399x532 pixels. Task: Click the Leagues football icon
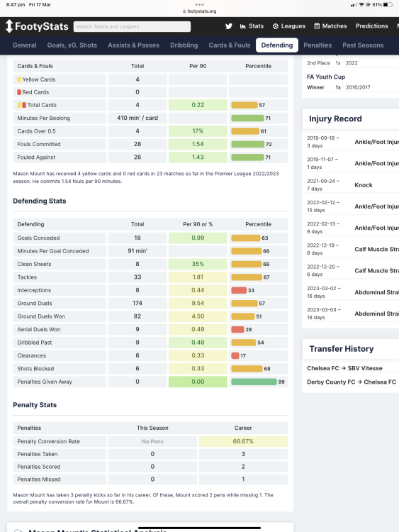(276, 26)
